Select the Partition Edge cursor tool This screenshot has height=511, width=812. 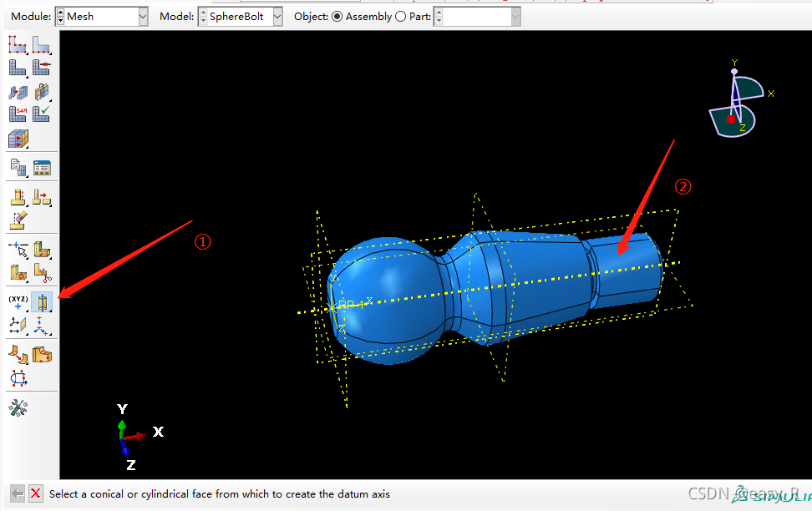coord(18,250)
